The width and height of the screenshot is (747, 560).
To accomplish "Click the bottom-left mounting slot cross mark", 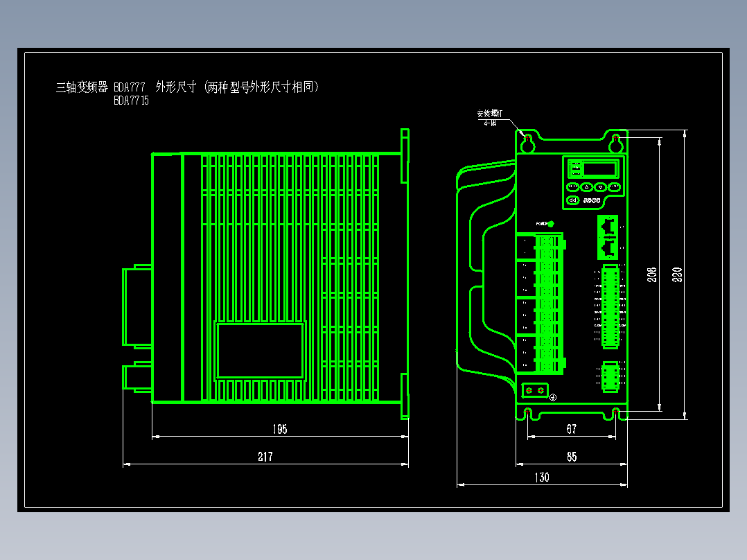I will 527,411.
